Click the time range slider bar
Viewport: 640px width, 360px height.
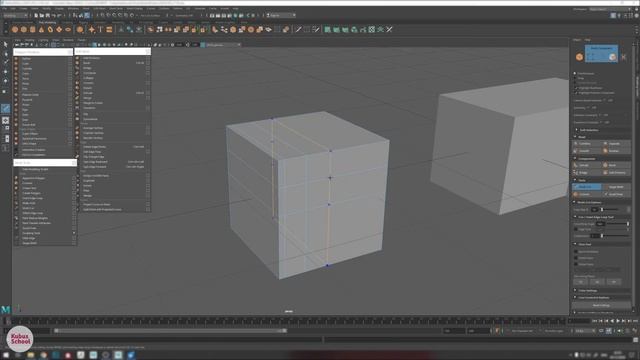[x=170, y=331]
